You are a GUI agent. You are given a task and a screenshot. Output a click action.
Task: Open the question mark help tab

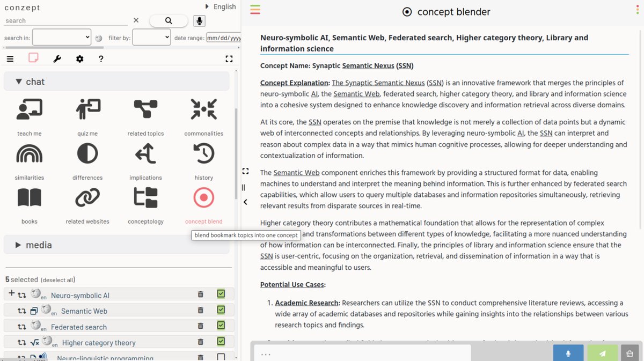click(101, 59)
